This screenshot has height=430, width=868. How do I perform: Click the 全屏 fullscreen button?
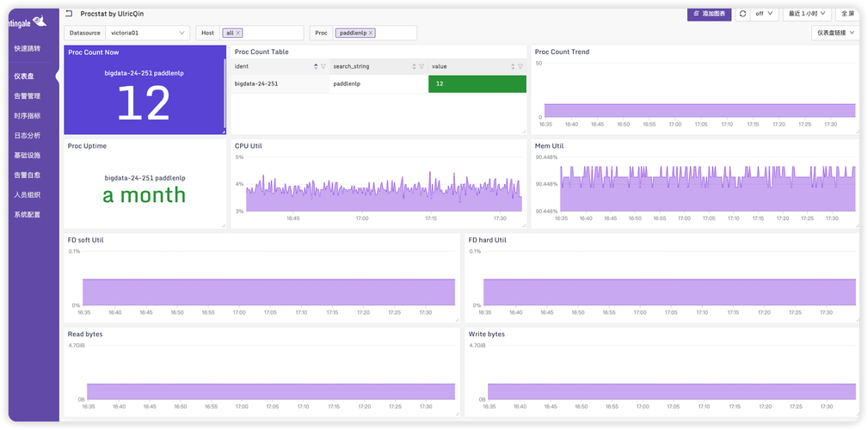pos(847,14)
